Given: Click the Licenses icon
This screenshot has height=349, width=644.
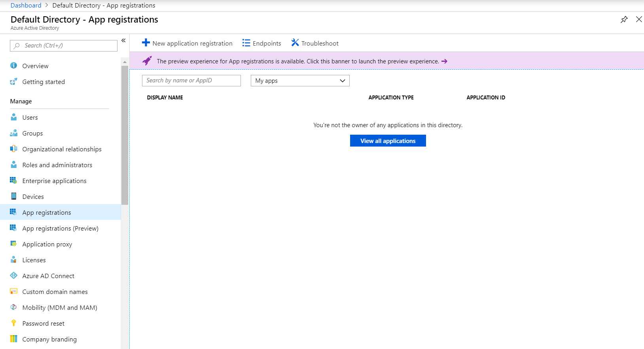Looking at the screenshot, I should tap(13, 260).
